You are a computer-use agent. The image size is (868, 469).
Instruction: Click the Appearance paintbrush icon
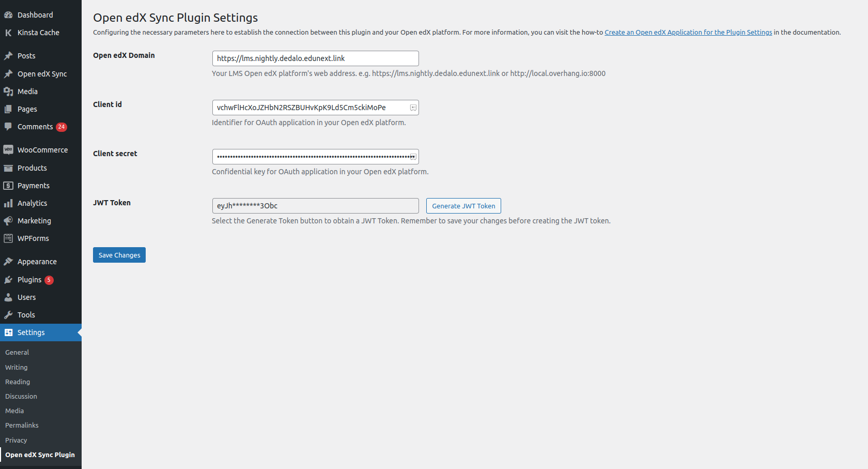(x=8, y=262)
